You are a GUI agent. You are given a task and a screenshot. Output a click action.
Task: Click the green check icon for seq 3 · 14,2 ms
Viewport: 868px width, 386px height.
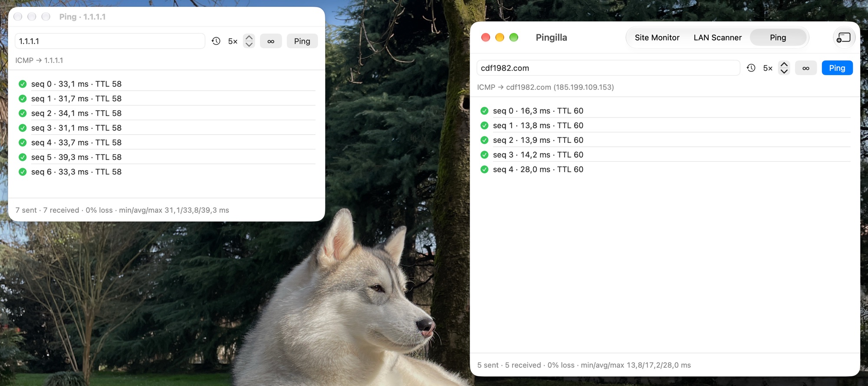pos(484,155)
